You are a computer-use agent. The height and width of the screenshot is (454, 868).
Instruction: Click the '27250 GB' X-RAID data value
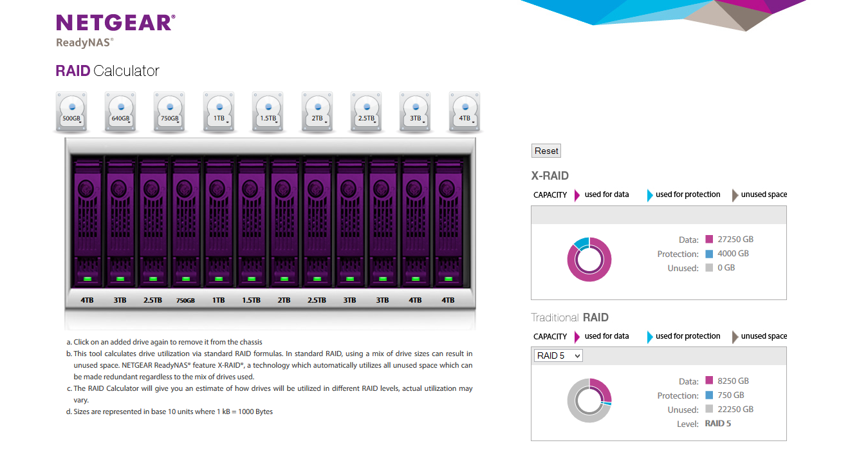point(735,240)
